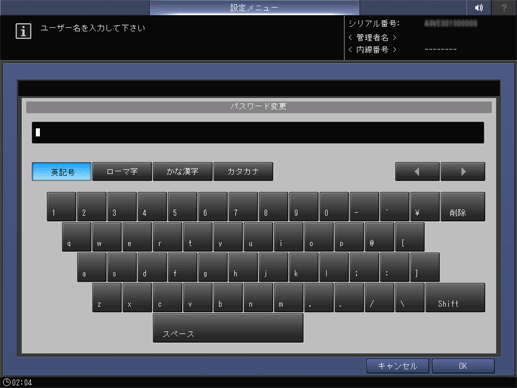Move cursor right with the right arrow key
Screen dimensions: 517x388
click(x=463, y=172)
